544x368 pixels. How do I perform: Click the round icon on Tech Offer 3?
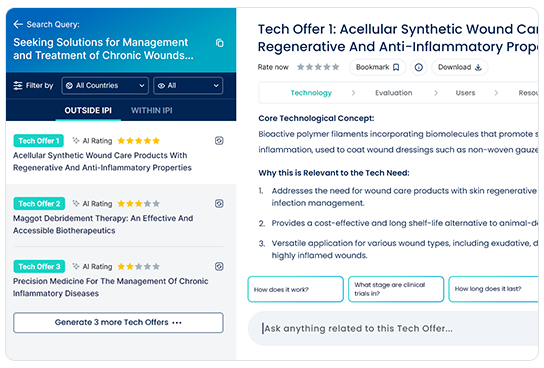point(219,266)
